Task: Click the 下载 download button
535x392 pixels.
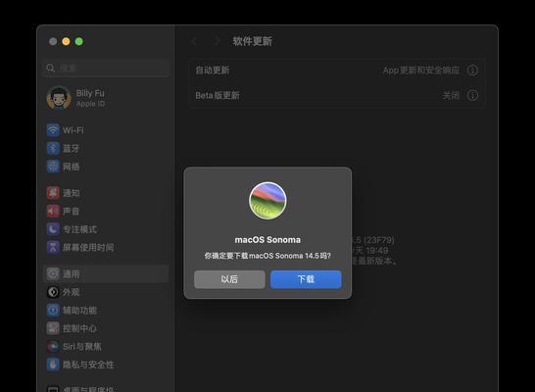Action: click(x=306, y=279)
